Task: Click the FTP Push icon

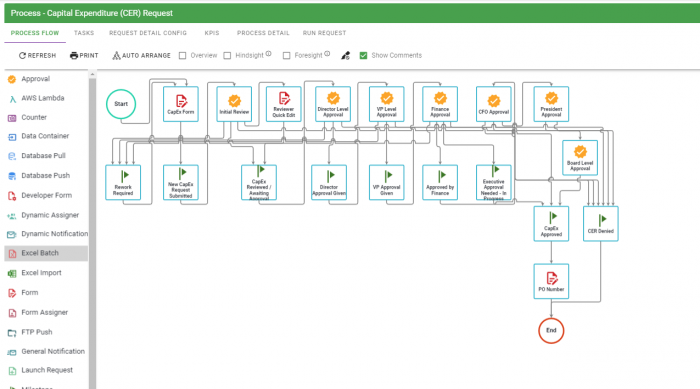Action: pos(12,332)
